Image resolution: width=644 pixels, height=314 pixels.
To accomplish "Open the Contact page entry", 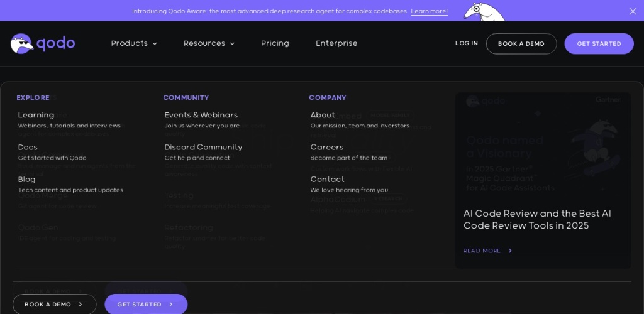I will (327, 179).
